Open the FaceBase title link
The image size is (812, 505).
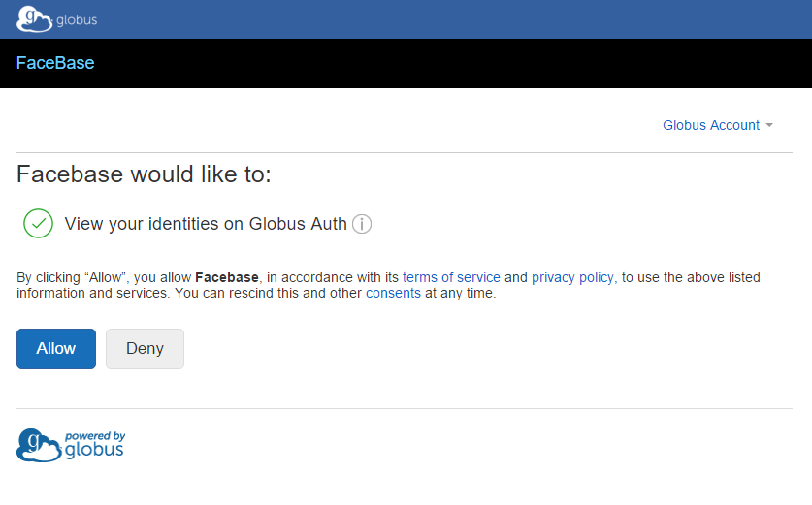pyautogui.click(x=55, y=63)
